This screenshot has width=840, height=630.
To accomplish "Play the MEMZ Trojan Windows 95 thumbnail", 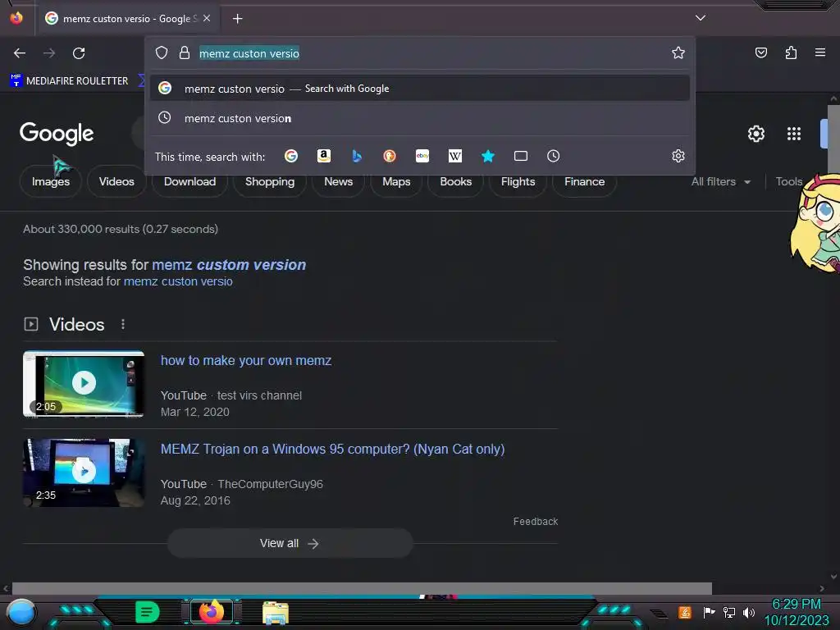I will pyautogui.click(x=84, y=472).
